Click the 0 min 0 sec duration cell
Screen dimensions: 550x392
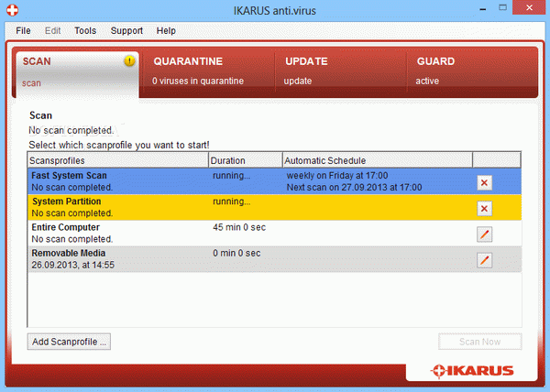coord(236,254)
